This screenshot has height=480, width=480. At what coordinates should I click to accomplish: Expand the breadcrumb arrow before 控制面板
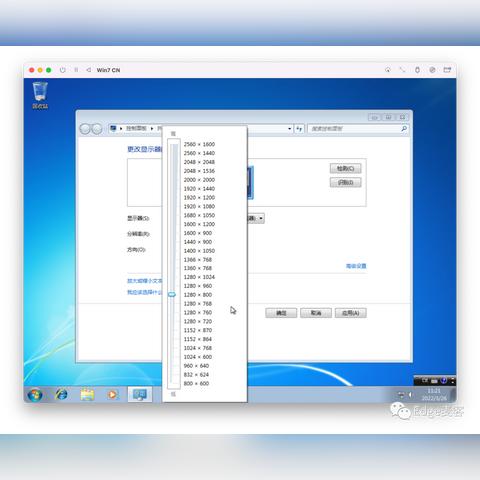click(121, 129)
